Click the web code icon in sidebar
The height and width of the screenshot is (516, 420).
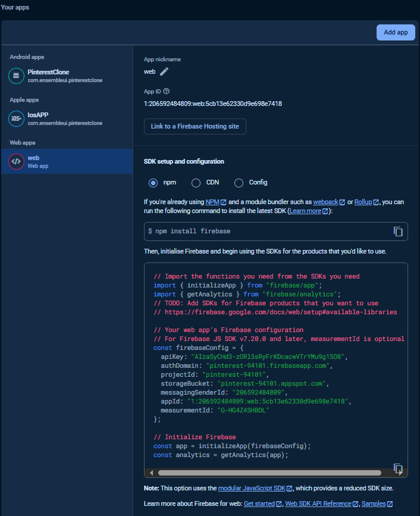coord(16,161)
